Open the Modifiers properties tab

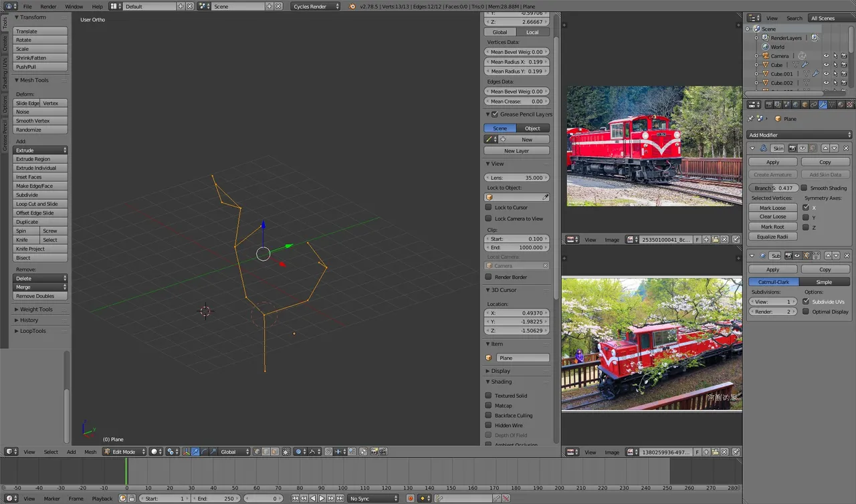(823, 104)
